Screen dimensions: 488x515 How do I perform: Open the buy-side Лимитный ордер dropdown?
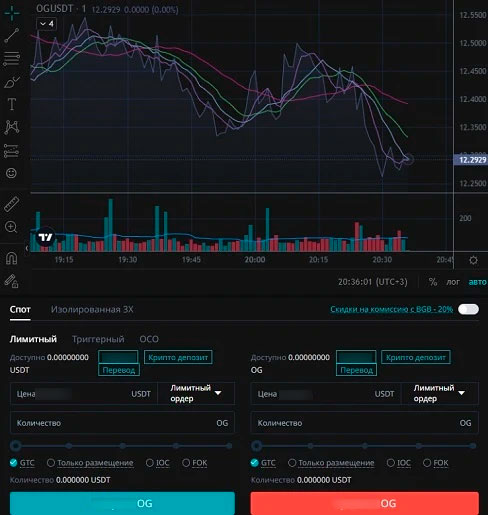(196, 393)
